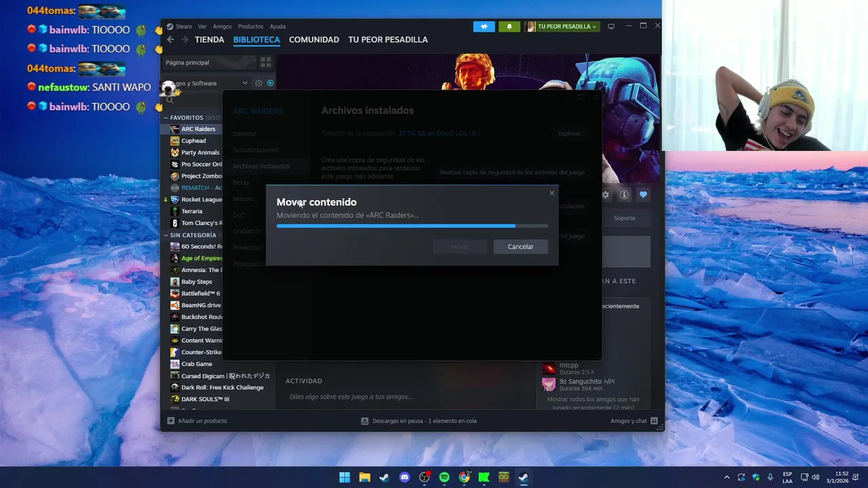
Task: Open game settings gear icon
Action: click(606, 195)
